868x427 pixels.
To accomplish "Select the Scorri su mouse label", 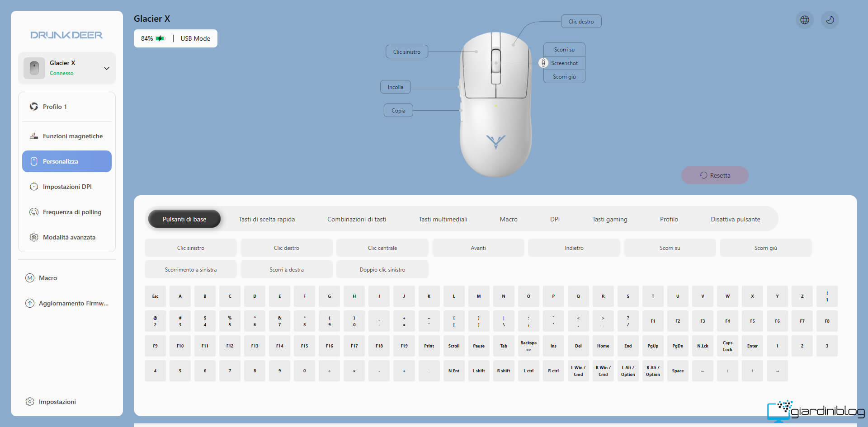I will coord(564,50).
